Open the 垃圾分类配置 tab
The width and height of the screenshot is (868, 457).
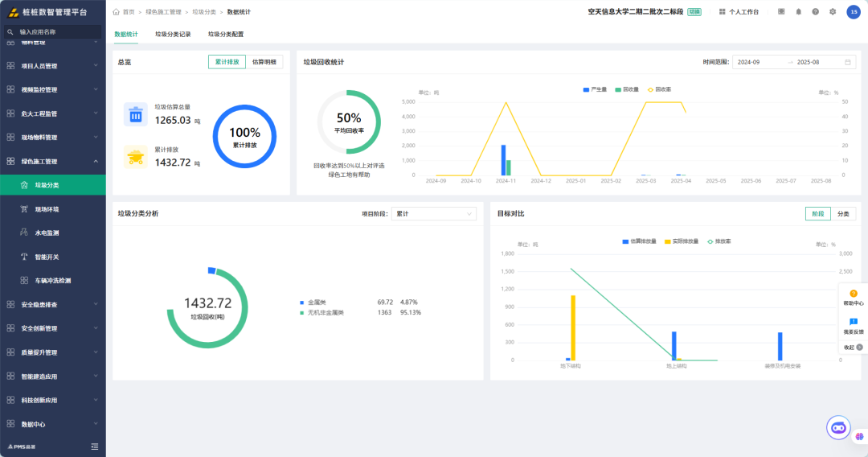[x=225, y=35]
